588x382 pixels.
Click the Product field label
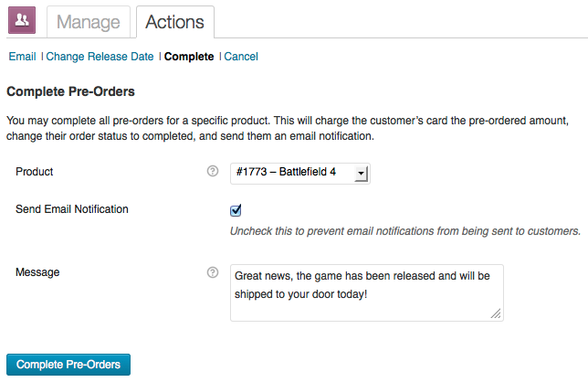coord(34,172)
